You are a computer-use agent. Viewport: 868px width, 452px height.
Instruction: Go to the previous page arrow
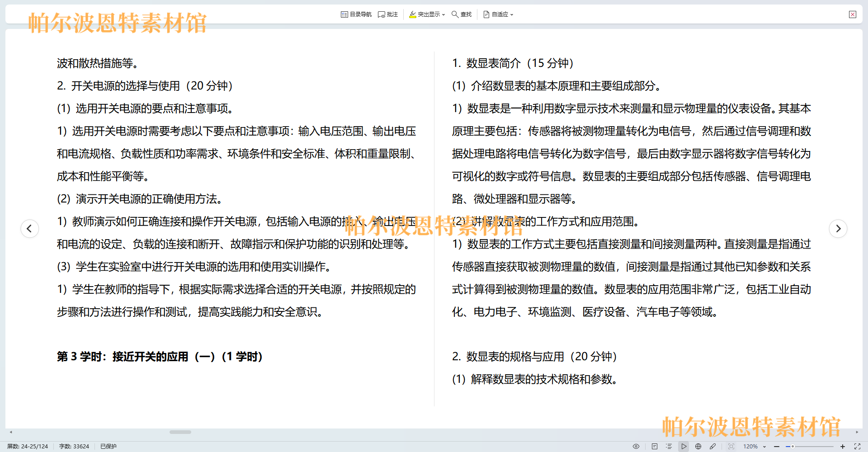[30, 228]
